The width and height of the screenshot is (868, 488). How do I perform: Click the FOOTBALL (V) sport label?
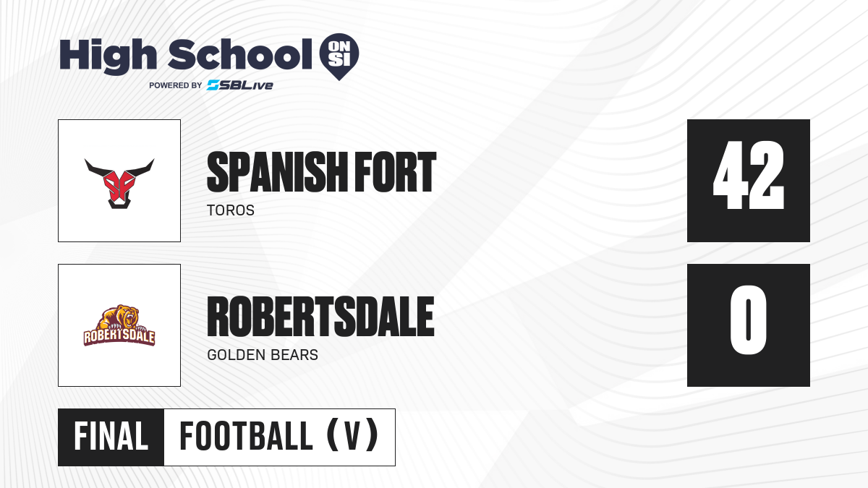point(279,437)
